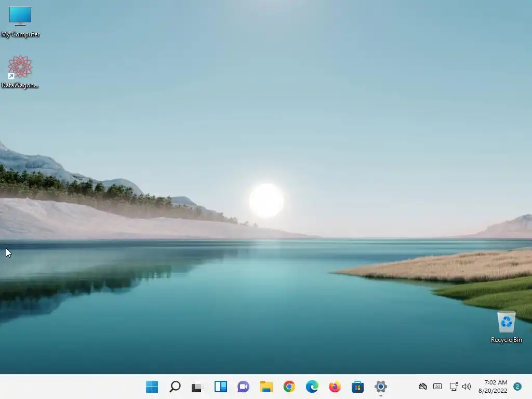Open File Explorer from taskbar

(267, 387)
